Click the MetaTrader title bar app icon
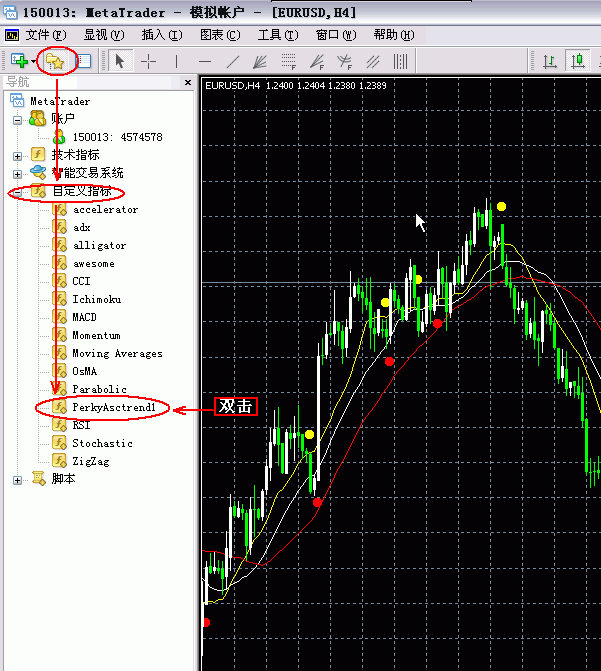 click(10, 12)
